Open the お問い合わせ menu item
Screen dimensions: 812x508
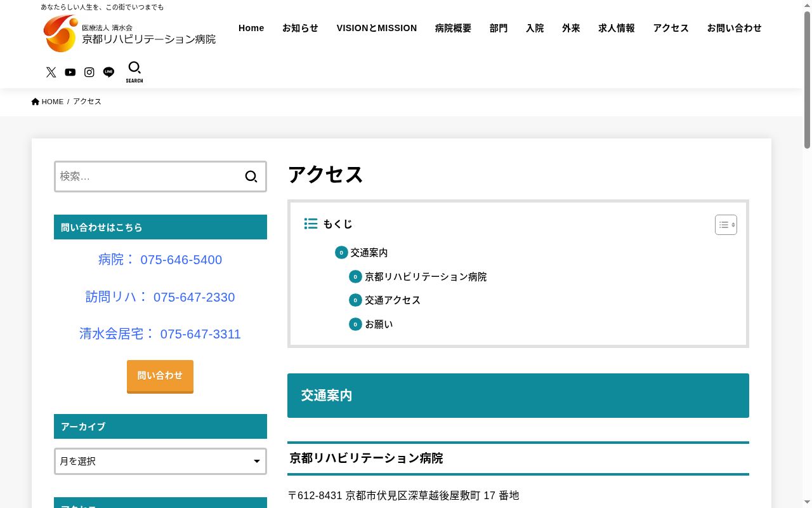pos(735,28)
